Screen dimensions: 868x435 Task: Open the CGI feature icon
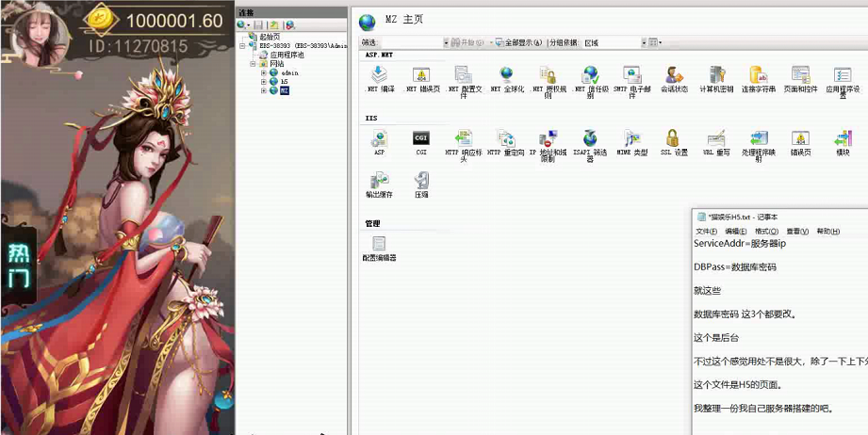pos(421,138)
